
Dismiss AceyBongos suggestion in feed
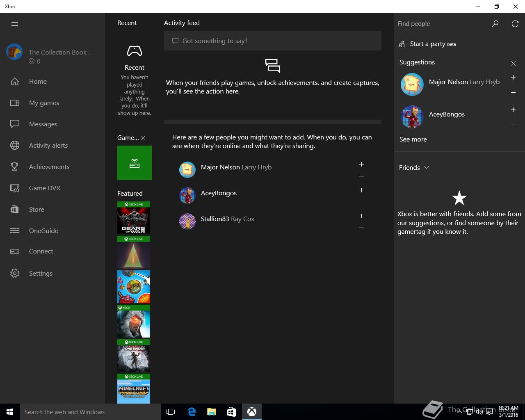pyautogui.click(x=361, y=202)
